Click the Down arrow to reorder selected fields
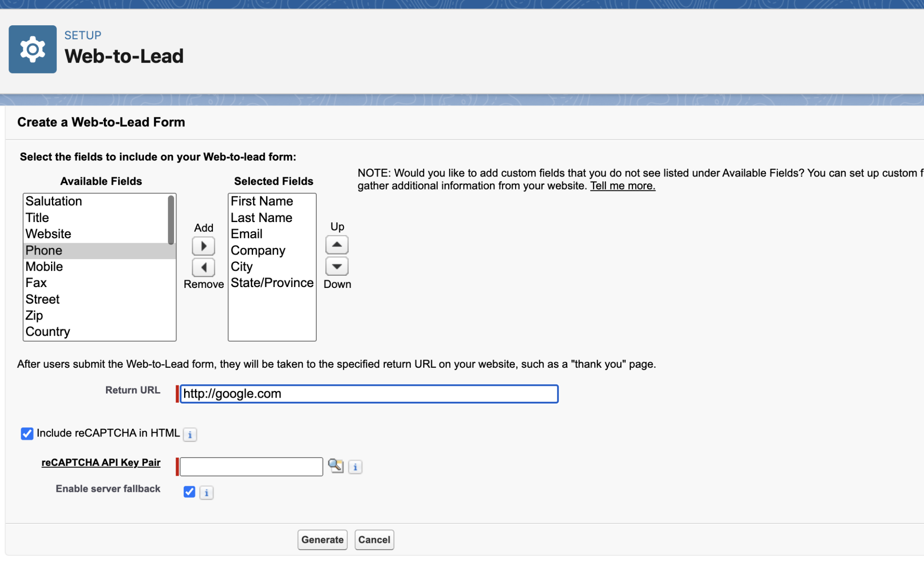 [x=337, y=266]
